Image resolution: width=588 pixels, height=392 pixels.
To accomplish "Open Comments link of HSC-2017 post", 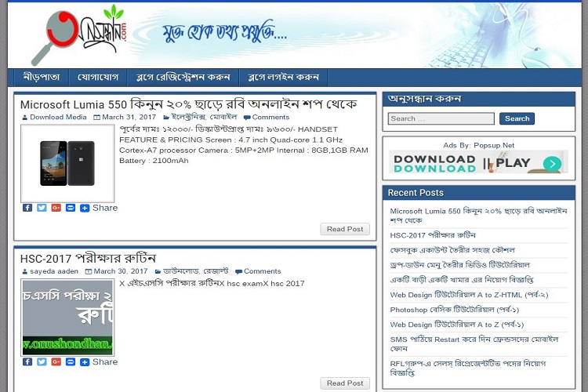I will tap(262, 271).
